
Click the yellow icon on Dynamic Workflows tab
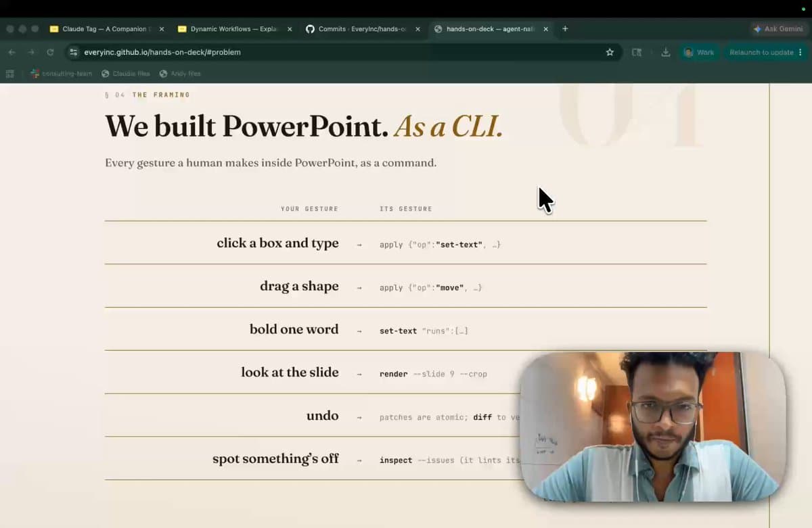[182, 29]
